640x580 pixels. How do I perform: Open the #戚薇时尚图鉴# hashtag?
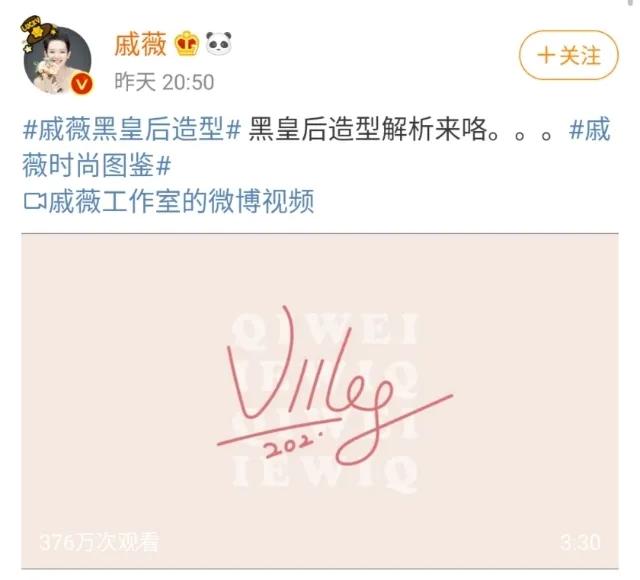tap(97, 165)
